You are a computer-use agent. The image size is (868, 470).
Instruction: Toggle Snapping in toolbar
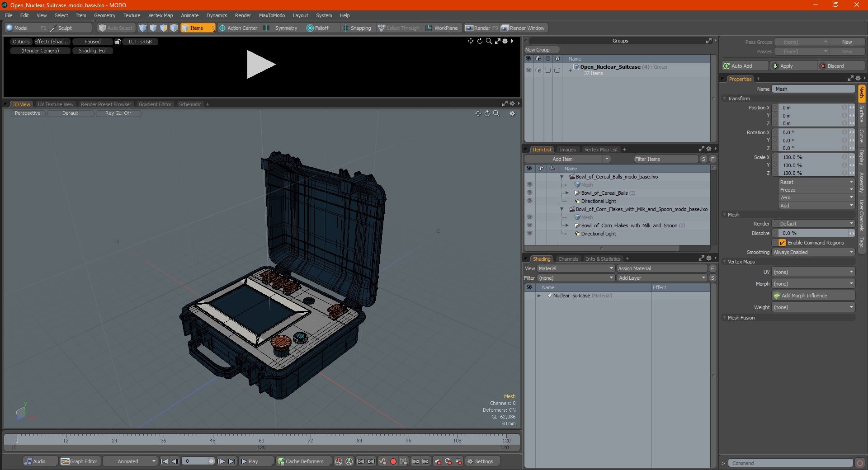(x=357, y=28)
